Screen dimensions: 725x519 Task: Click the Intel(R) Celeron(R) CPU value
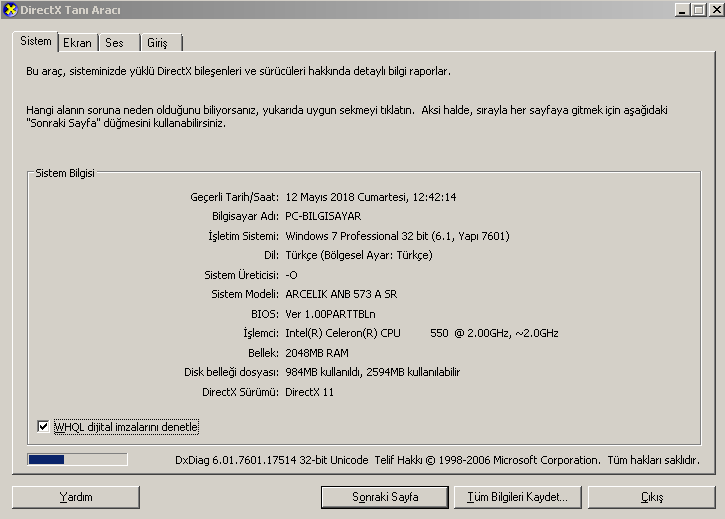click(422, 333)
